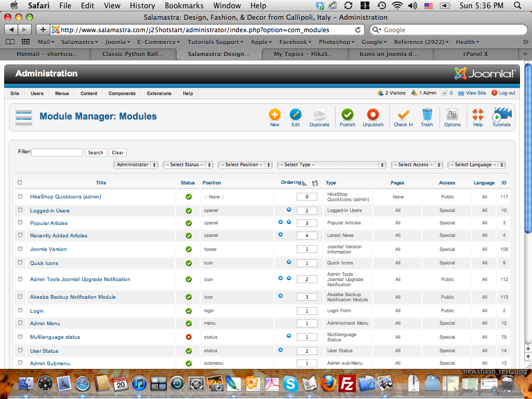Image resolution: width=532 pixels, height=399 pixels.
Task: Open the Content admin menu
Action: coord(89,94)
